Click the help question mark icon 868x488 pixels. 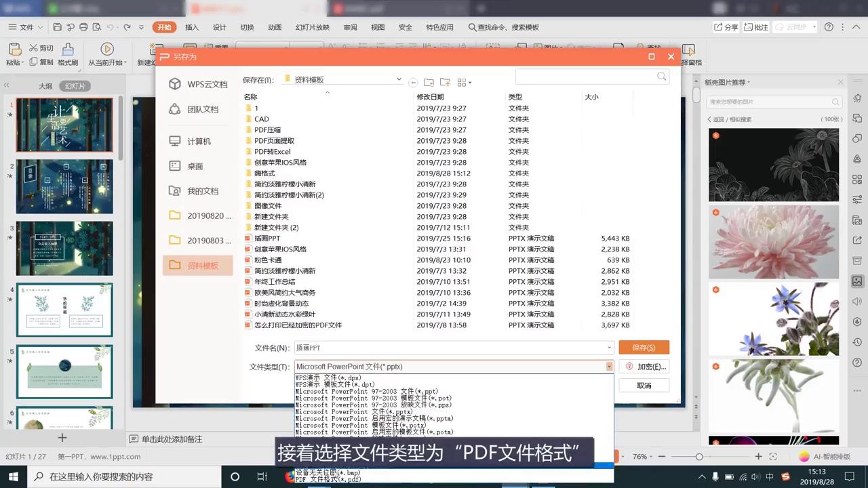829,27
